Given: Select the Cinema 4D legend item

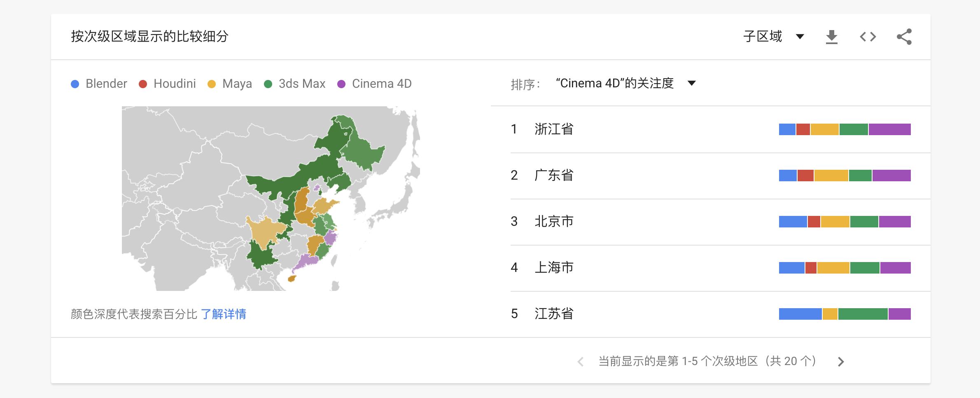Looking at the screenshot, I should click(374, 84).
